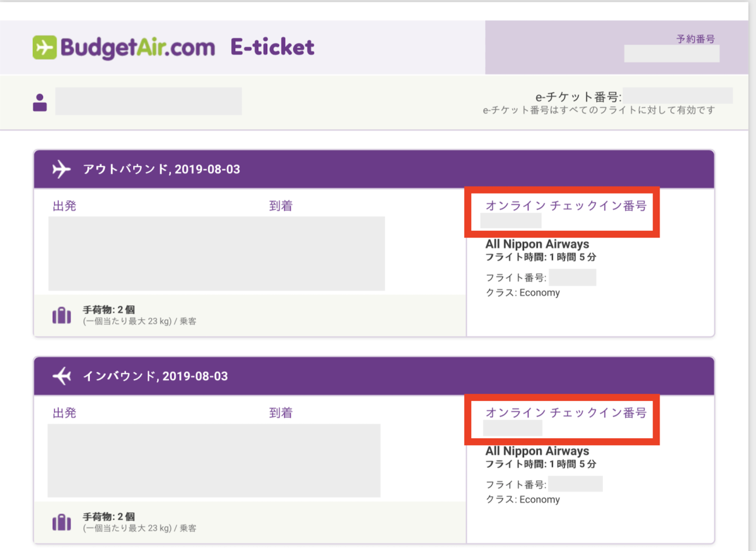This screenshot has height=551, width=756.
Task: Click the inbound (一個当たり最大 23 kg) / 乗客 note
Action: (140, 528)
